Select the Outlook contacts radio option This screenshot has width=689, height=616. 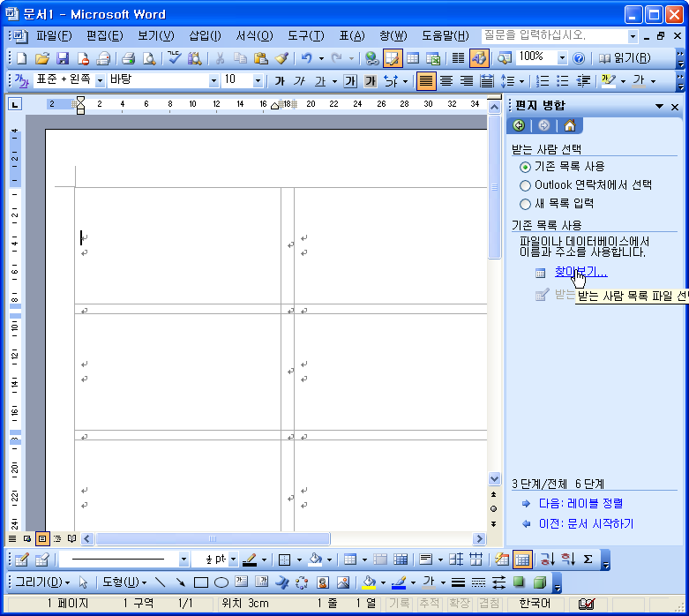tap(525, 185)
